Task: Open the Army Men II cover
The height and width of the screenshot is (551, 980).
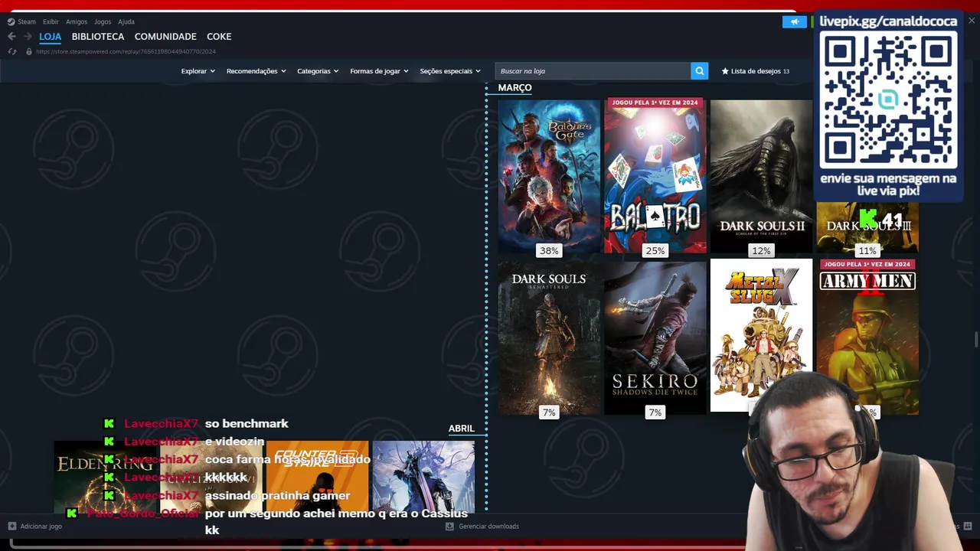Action: 867,337
